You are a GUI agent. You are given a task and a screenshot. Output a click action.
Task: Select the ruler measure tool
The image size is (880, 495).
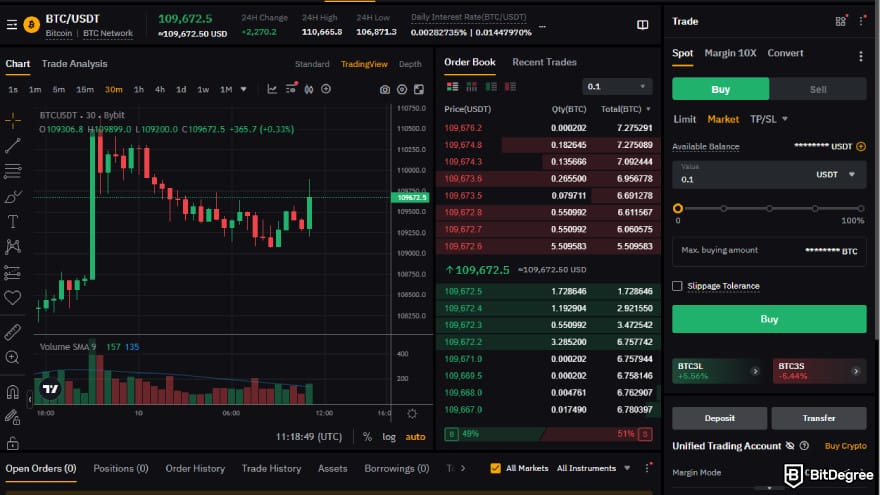pyautogui.click(x=12, y=332)
